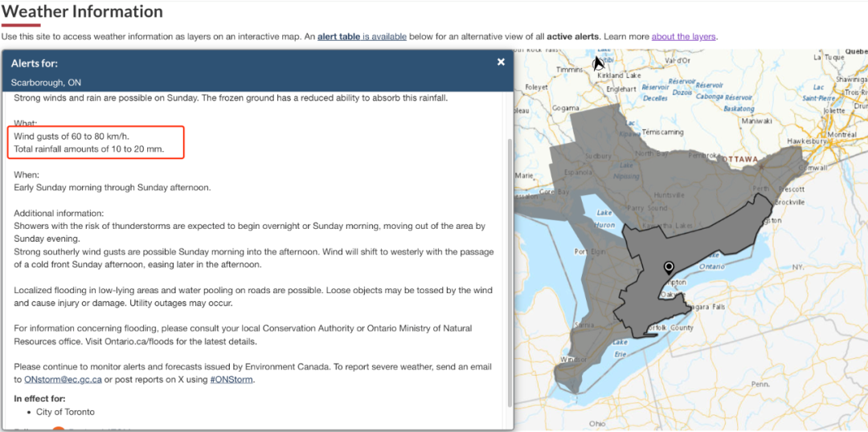Click the Brockville label on the map
The image size is (868, 432).
(x=789, y=202)
